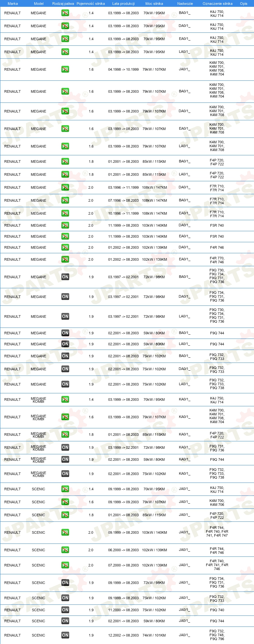Click the Marka column header

click(13, 4)
